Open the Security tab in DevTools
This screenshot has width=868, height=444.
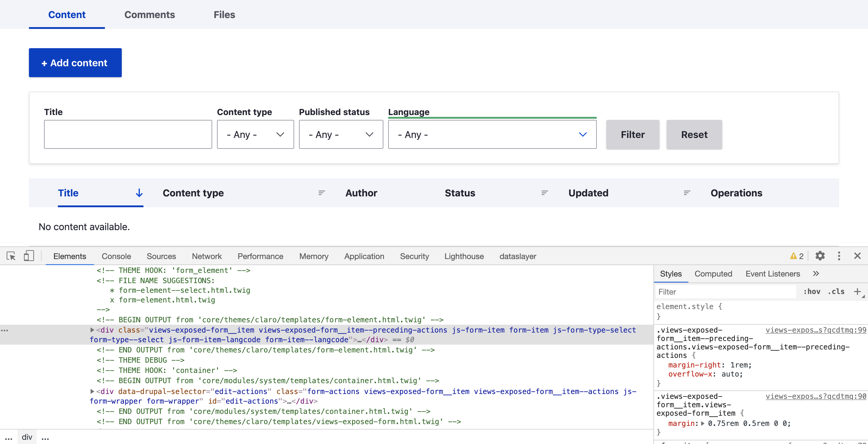tap(414, 256)
